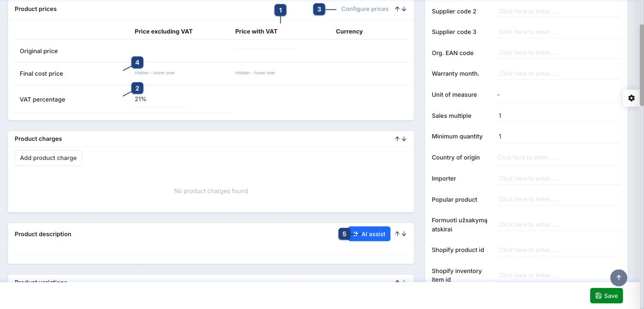
Task: Move the Product prices section up
Action: pyautogui.click(x=397, y=9)
